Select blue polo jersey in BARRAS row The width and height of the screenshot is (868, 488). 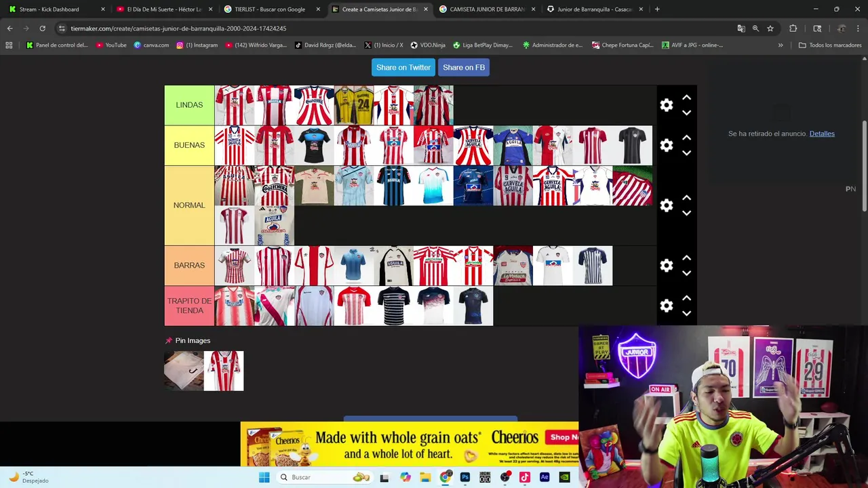pos(354,266)
